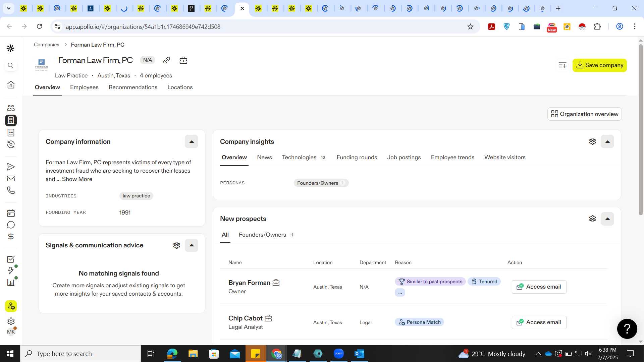This screenshot has height=362, width=644.
Task: Open Job postings tab
Action: coord(404,157)
